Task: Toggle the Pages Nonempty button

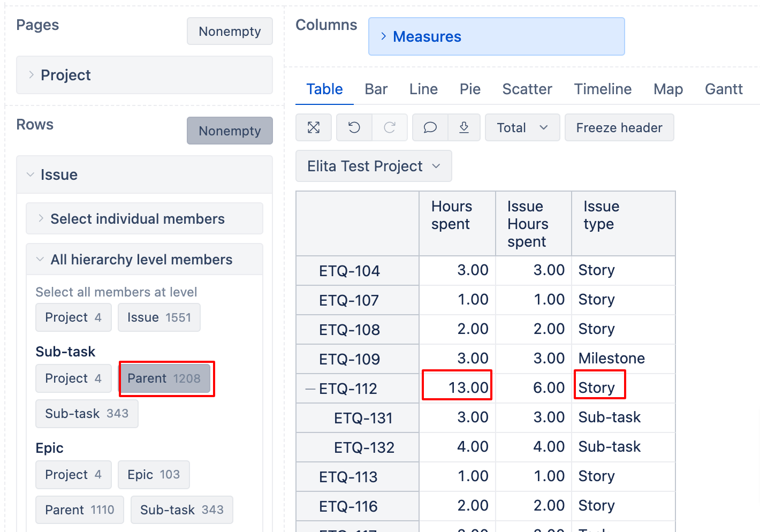Action: pos(230,31)
